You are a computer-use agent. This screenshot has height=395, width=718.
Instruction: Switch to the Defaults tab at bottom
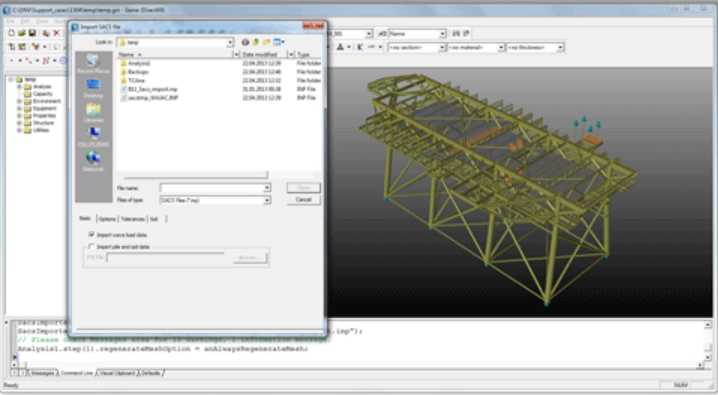click(x=151, y=373)
